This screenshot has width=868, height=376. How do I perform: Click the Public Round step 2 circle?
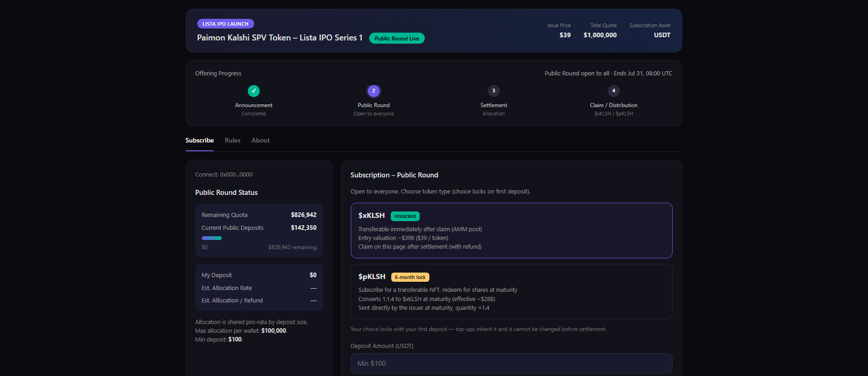[374, 91]
